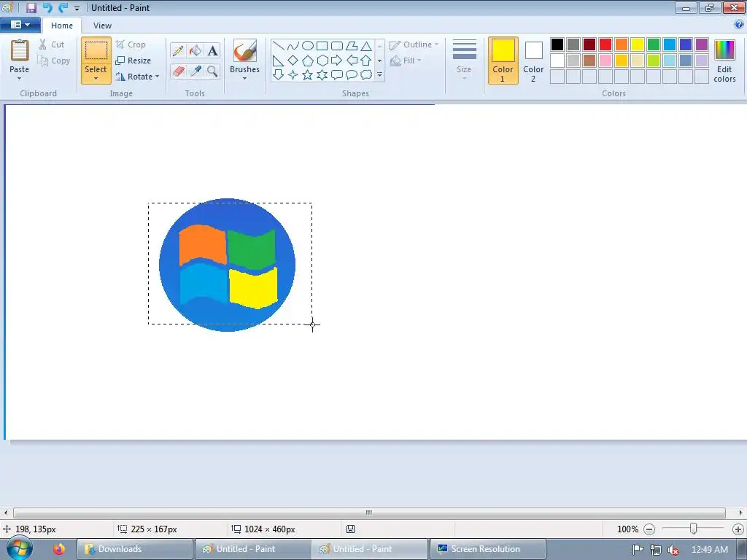747x560 pixels.
Task: Choose the Diamond shape
Action: click(x=293, y=61)
